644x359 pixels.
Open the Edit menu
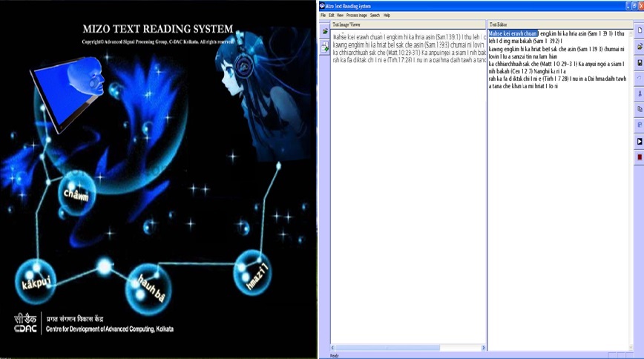coord(331,15)
